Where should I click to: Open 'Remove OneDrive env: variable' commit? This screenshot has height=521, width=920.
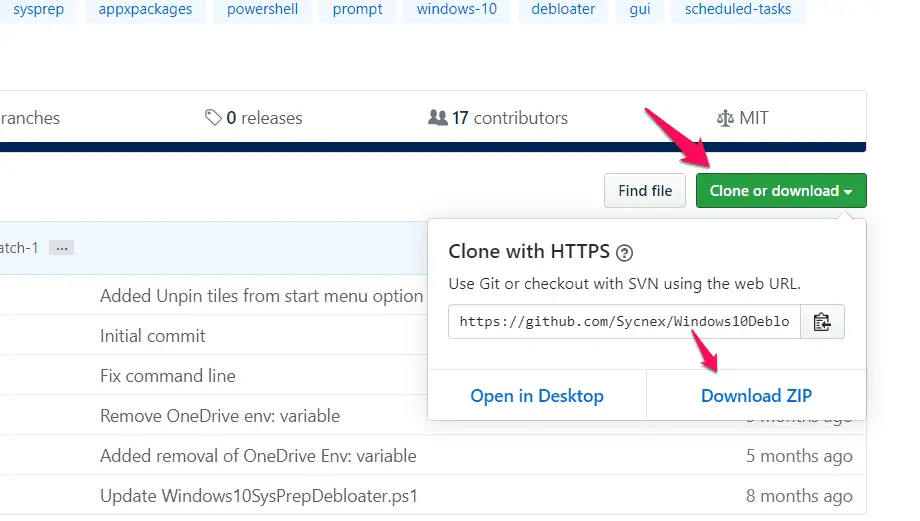(220, 415)
